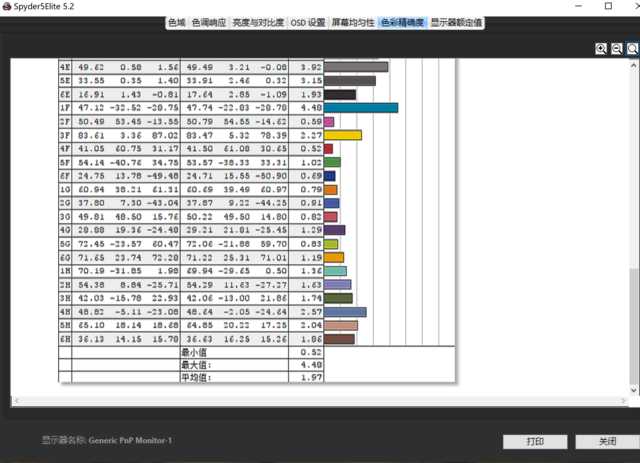The image size is (640, 463).
Task: Click the delta value 1.02 in row 5F
Action: pos(311,162)
